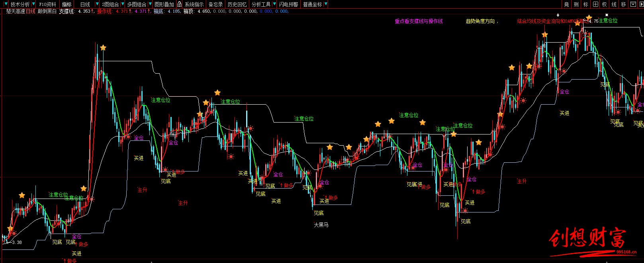The height and width of the screenshot is (263, 644).
Task: Click the 指标 indicator button
Action: coord(67,4)
